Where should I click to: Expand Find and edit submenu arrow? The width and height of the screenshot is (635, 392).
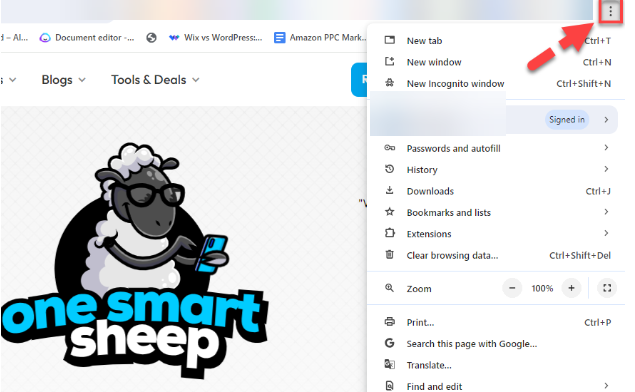tap(606, 386)
